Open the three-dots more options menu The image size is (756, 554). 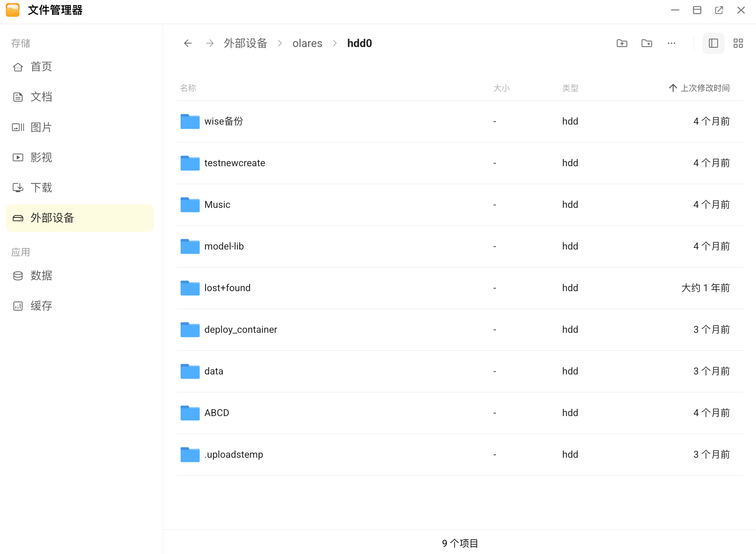point(672,43)
